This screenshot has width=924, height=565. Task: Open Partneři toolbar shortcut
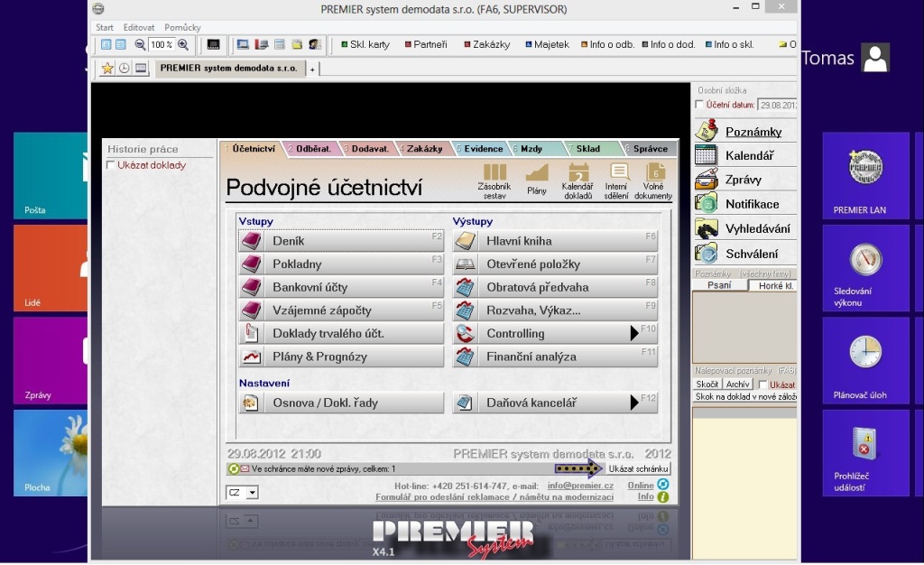pyautogui.click(x=426, y=44)
